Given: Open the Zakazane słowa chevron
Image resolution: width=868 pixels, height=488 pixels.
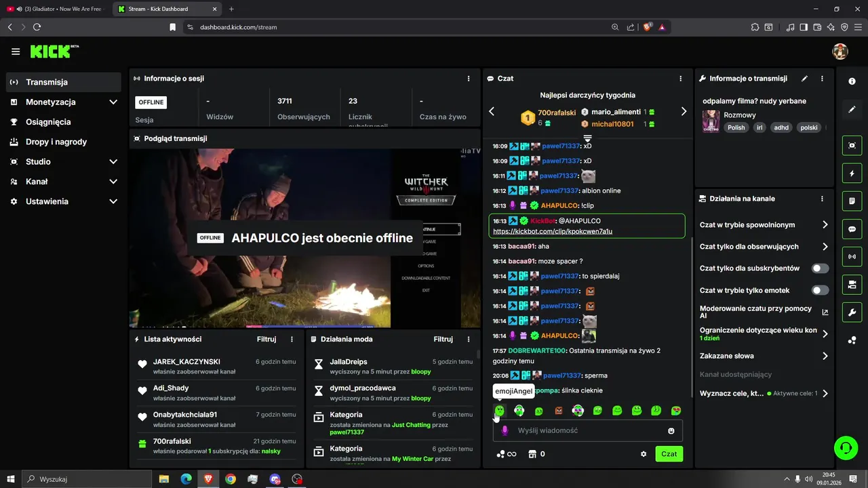Looking at the screenshot, I should point(825,356).
